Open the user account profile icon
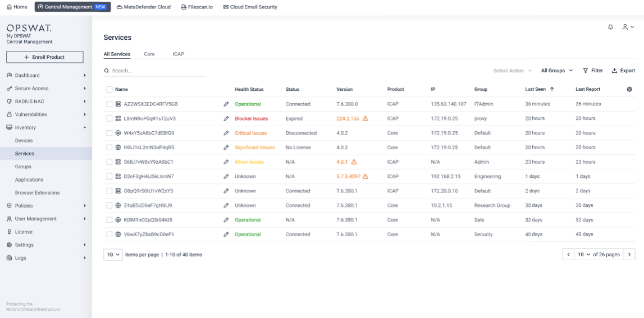 click(x=625, y=27)
